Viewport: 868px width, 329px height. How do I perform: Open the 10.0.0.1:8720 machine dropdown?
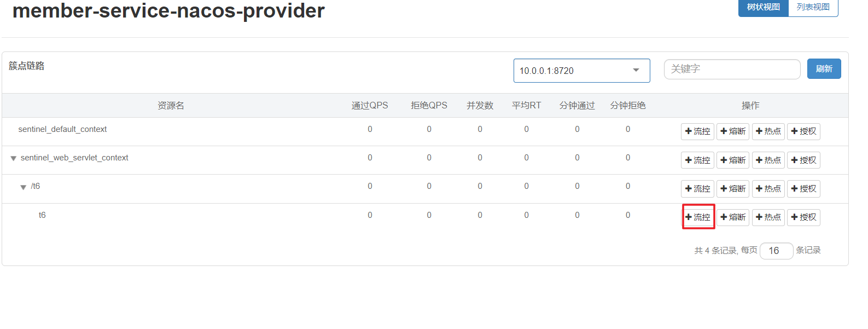pyautogui.click(x=581, y=71)
